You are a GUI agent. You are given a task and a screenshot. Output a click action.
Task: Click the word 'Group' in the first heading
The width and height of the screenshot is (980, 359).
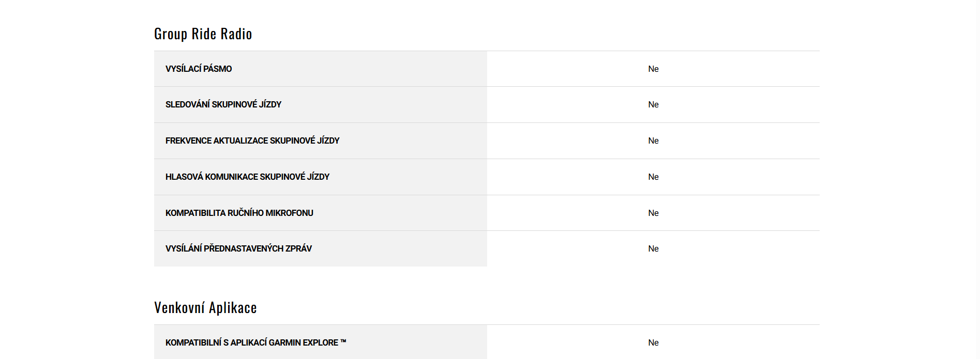pyautogui.click(x=171, y=34)
